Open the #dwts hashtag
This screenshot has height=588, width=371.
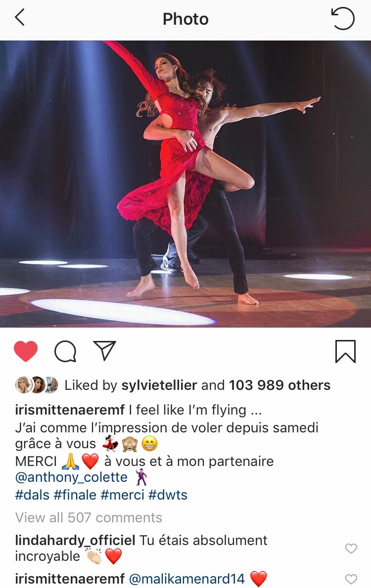pos(168,495)
